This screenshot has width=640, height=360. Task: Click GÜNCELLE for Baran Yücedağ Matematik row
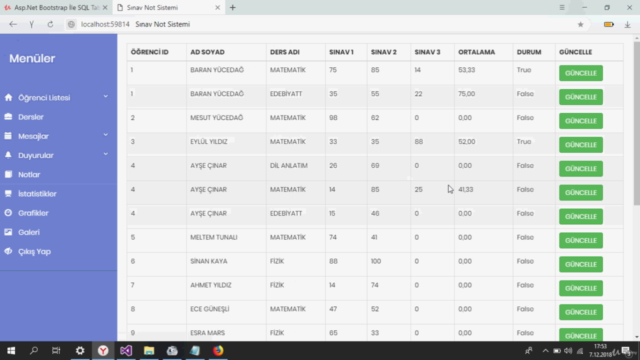[x=581, y=73]
